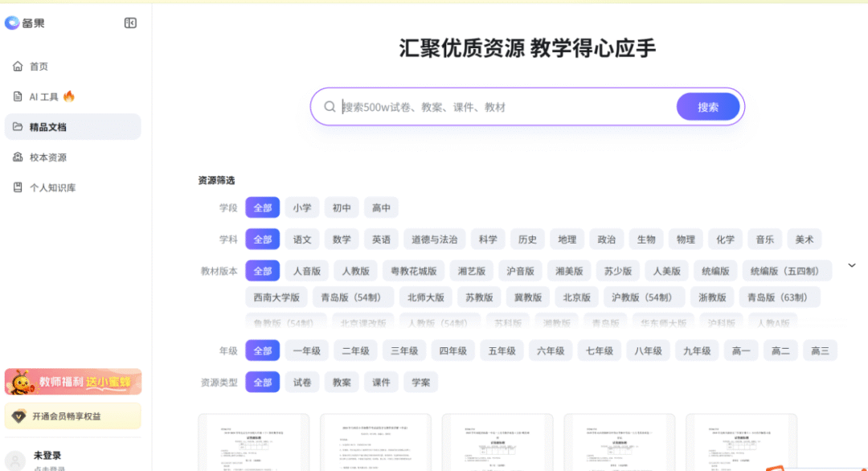Expand the 教材版本 list with chevron
The height and width of the screenshot is (471, 868).
[852, 266]
